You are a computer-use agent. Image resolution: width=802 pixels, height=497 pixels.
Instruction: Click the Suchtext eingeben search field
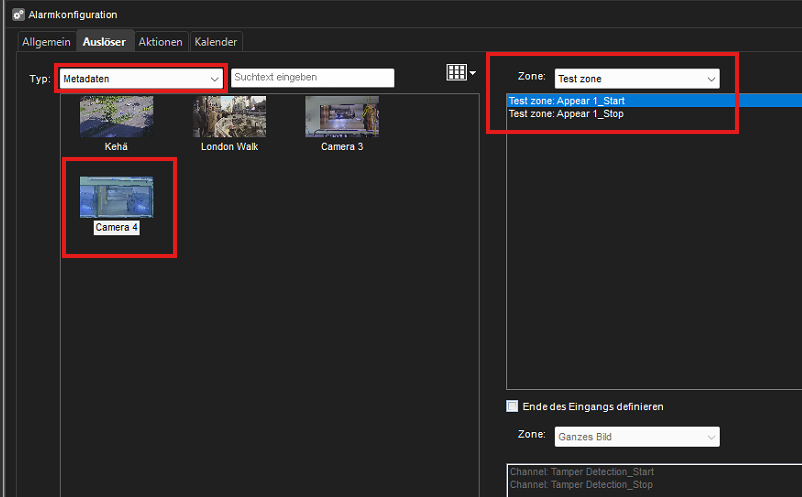pyautogui.click(x=313, y=78)
